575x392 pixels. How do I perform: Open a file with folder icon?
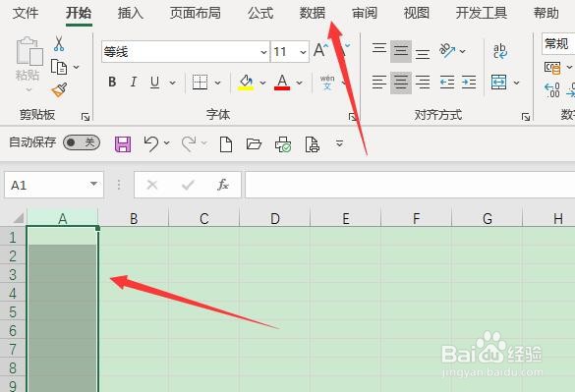254,143
